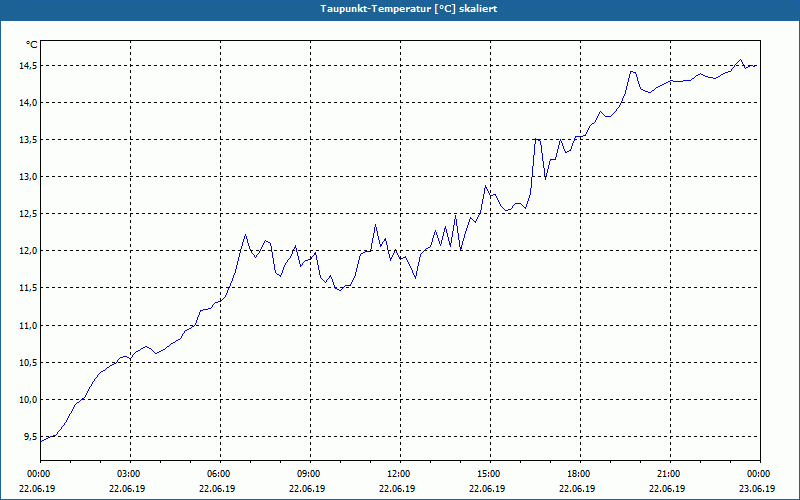Select the '23.06.19' date label
Screen dimensions: 800x500
tap(757, 488)
